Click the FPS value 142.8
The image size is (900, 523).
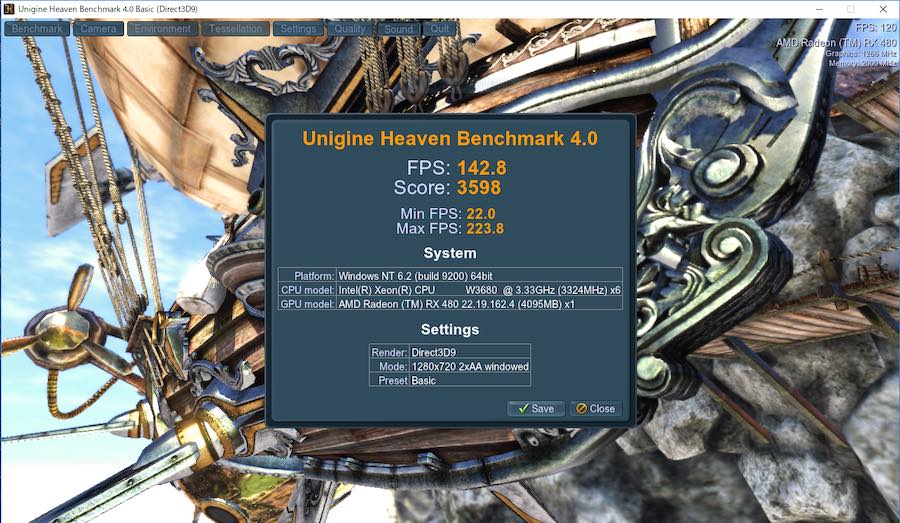point(482,168)
